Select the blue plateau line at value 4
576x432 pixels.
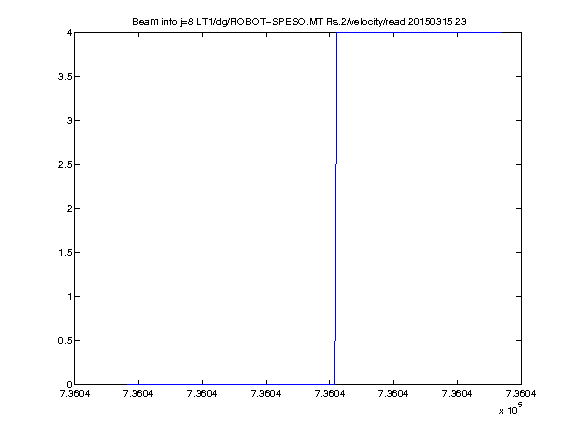pos(419,33)
